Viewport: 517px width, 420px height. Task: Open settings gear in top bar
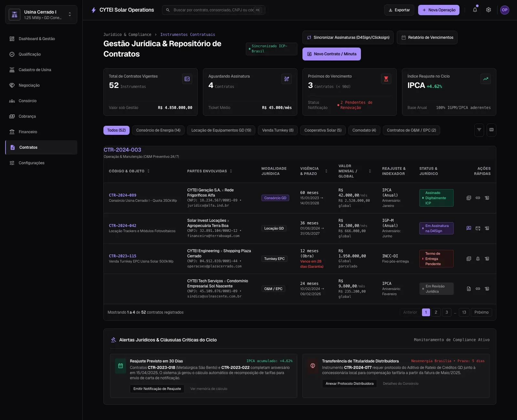489,10
